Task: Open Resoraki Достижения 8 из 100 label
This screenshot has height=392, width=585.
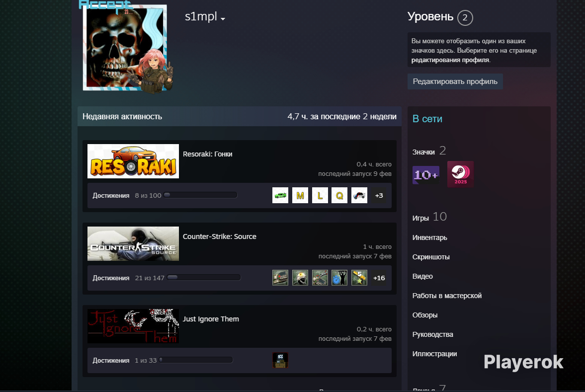Action: [x=127, y=195]
